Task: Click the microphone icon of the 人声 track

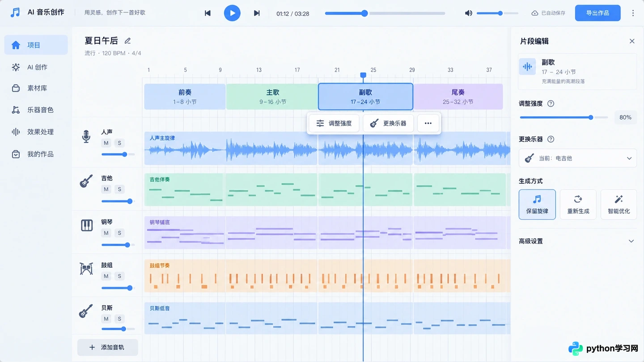Action: point(86,136)
